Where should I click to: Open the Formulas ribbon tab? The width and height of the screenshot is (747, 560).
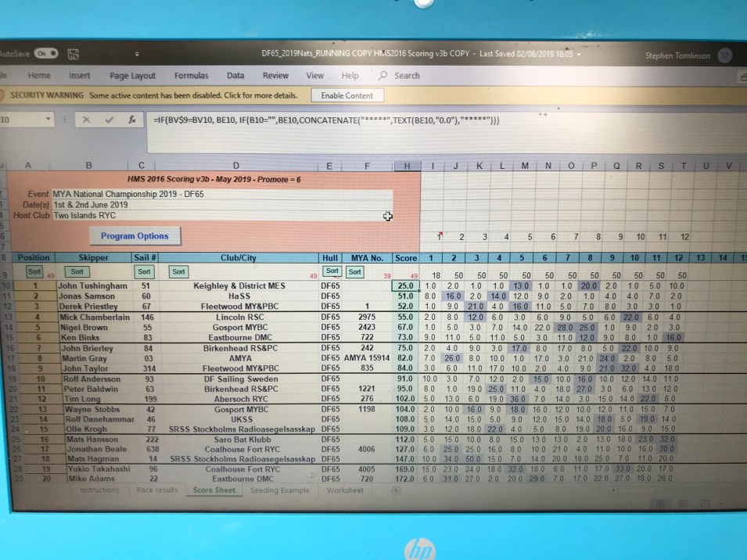192,76
